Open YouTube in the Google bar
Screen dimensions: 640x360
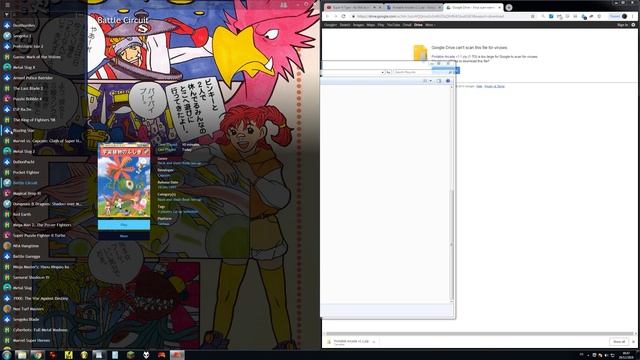[393, 25]
